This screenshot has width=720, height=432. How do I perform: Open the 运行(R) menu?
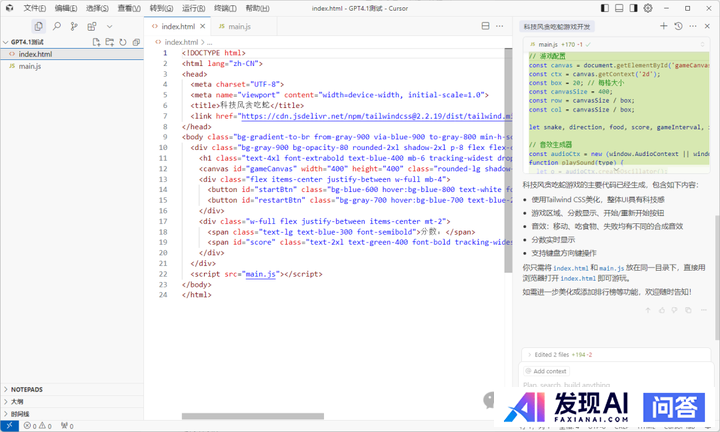(193, 8)
